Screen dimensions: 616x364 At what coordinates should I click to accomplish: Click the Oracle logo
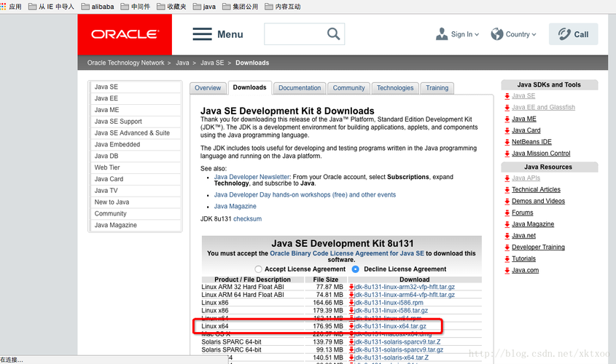125,34
